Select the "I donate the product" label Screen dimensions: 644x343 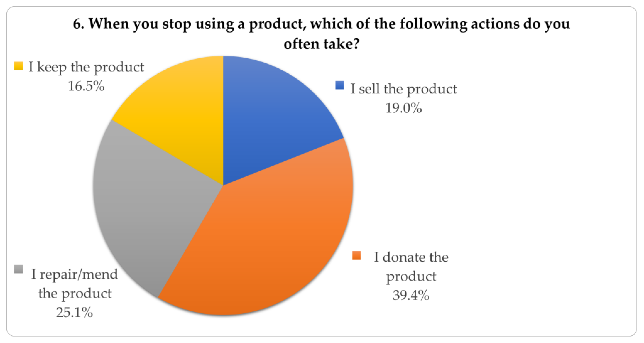(x=411, y=266)
